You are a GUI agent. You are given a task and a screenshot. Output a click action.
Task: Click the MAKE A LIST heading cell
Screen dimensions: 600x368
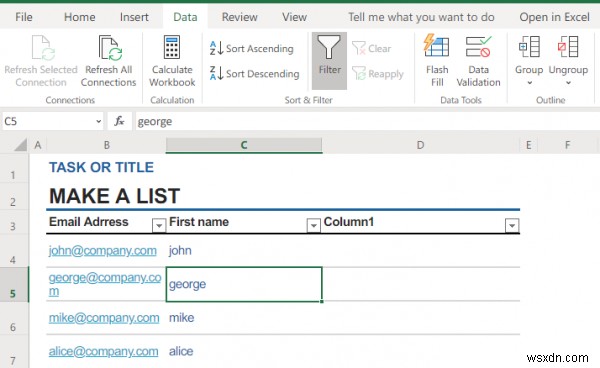[114, 196]
